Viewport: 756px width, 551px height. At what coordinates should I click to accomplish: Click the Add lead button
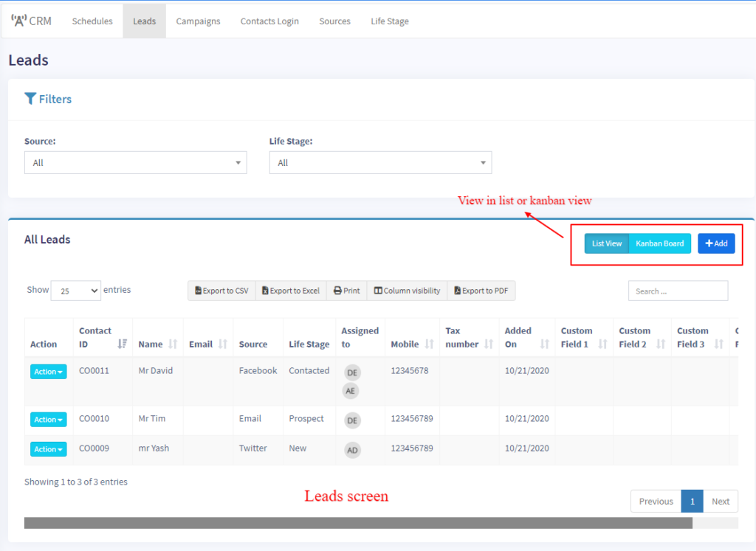pyautogui.click(x=716, y=243)
